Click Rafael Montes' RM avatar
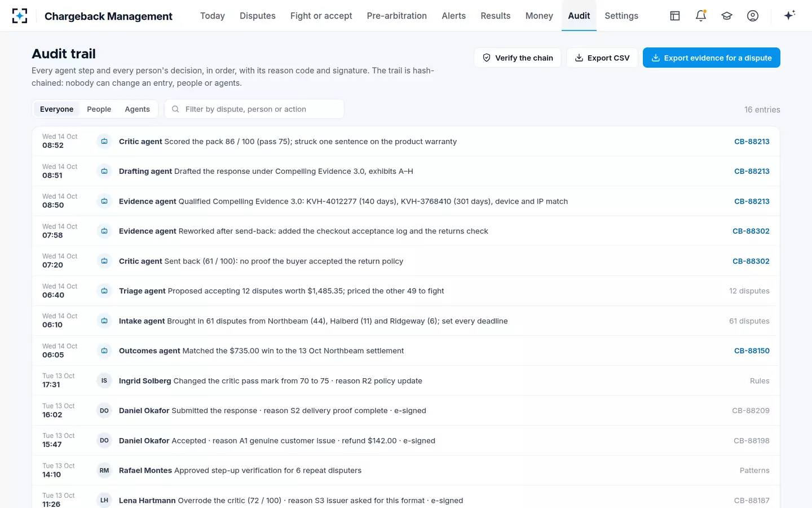This screenshot has height=508, width=812. [x=104, y=470]
